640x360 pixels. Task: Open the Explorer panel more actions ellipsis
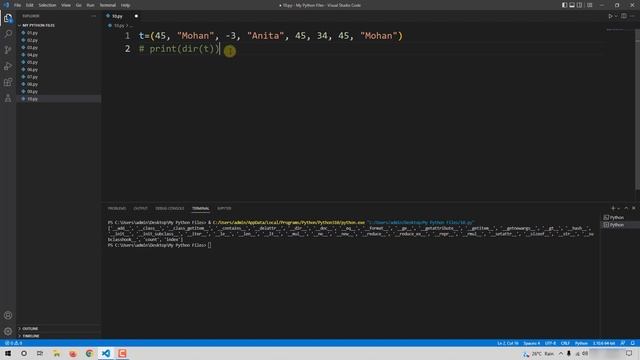(94, 16)
